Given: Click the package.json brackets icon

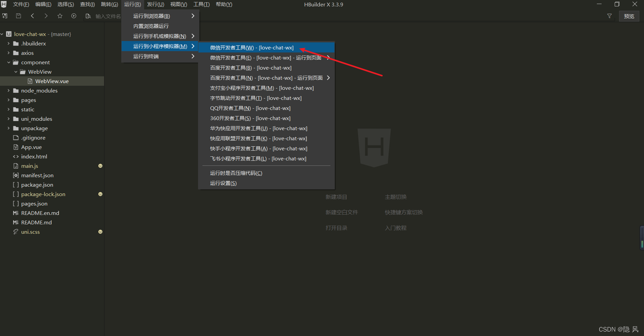Looking at the screenshot, I should (16, 185).
